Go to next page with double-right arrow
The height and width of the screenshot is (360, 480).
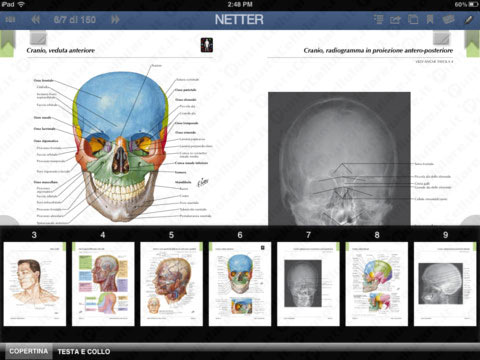pyautogui.click(x=115, y=20)
